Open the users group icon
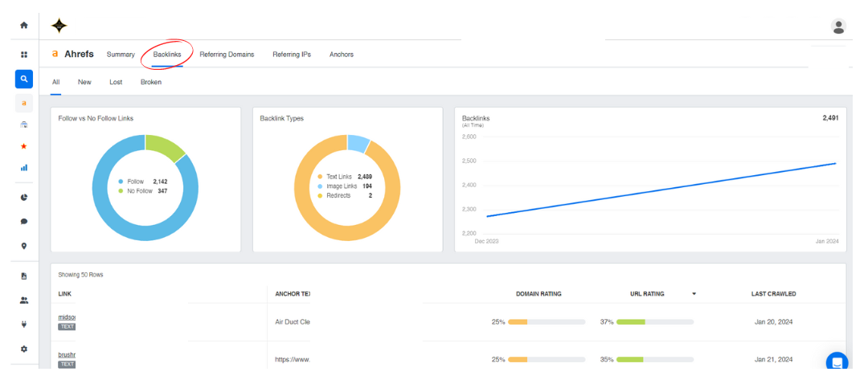Viewport: 868px width, 384px height. click(x=24, y=300)
